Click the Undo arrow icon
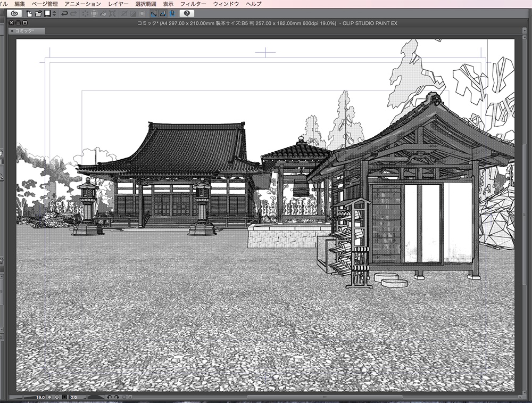532x403 pixels. pyautogui.click(x=64, y=14)
